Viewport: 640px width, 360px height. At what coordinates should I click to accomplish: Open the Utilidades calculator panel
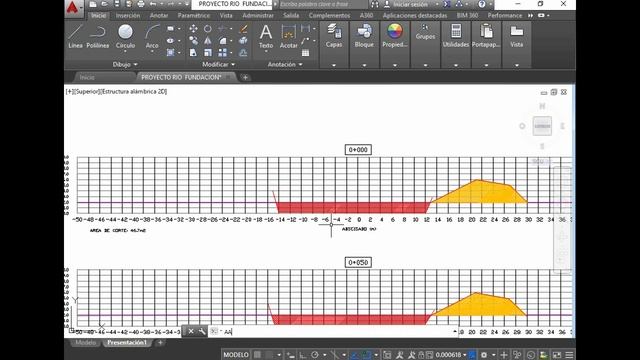[456, 36]
